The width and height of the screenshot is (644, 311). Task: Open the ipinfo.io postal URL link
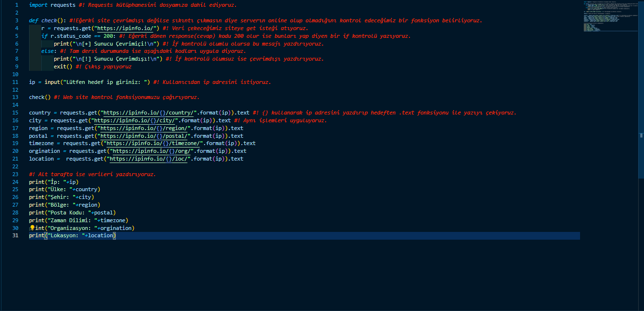(x=142, y=136)
